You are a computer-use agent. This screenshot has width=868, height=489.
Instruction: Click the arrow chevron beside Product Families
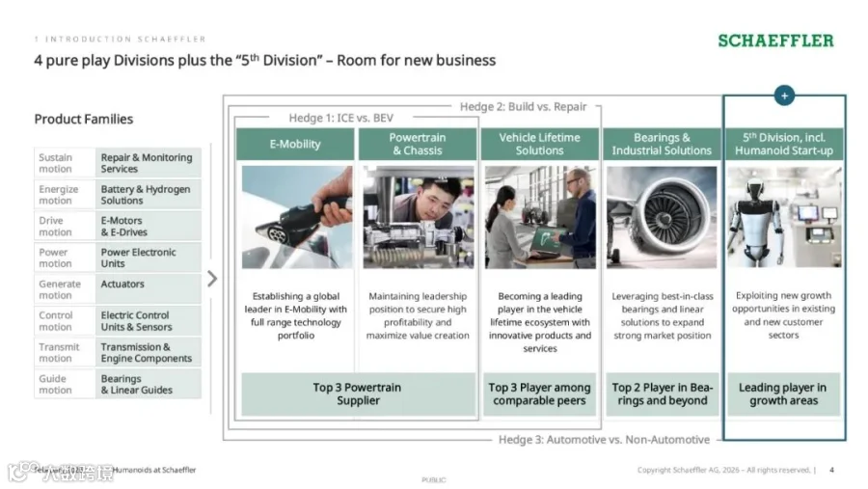click(212, 279)
